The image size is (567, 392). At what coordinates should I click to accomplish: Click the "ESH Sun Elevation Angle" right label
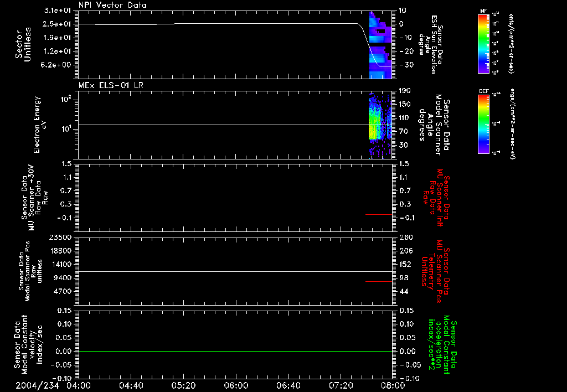pyautogui.click(x=430, y=44)
